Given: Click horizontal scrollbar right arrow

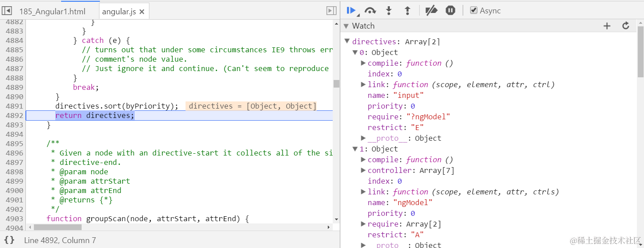Looking at the screenshot, I should tap(329, 227).
